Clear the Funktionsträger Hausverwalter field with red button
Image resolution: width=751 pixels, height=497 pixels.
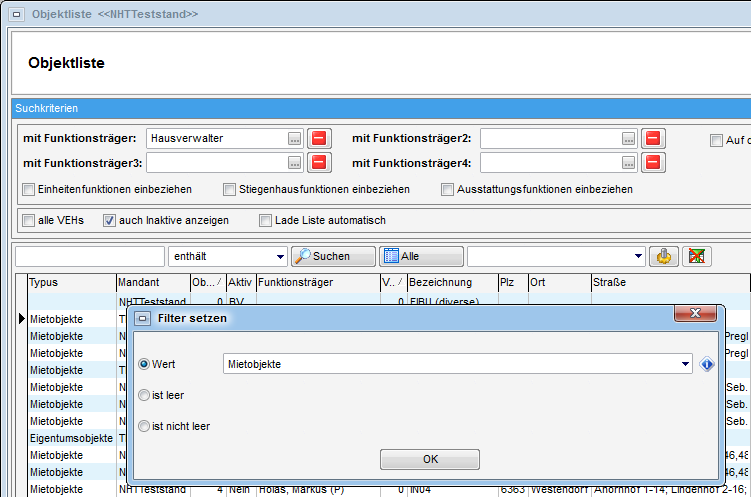[319, 138]
